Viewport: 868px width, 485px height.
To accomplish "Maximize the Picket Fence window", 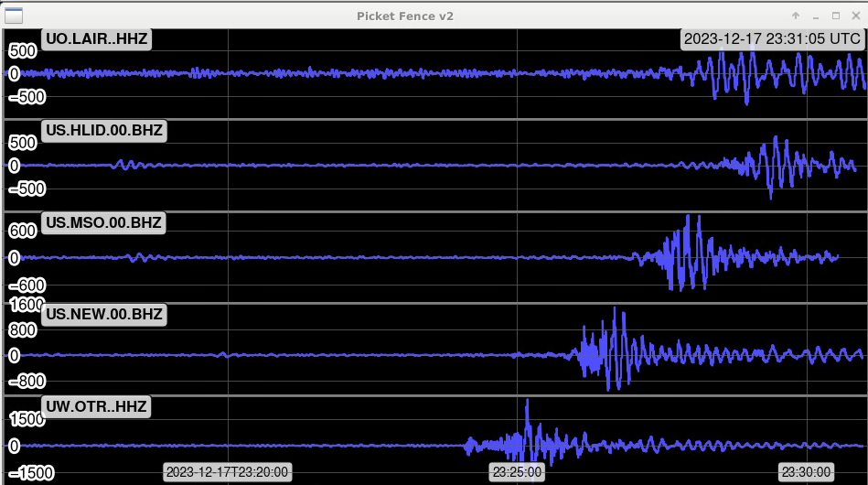I will [836, 16].
